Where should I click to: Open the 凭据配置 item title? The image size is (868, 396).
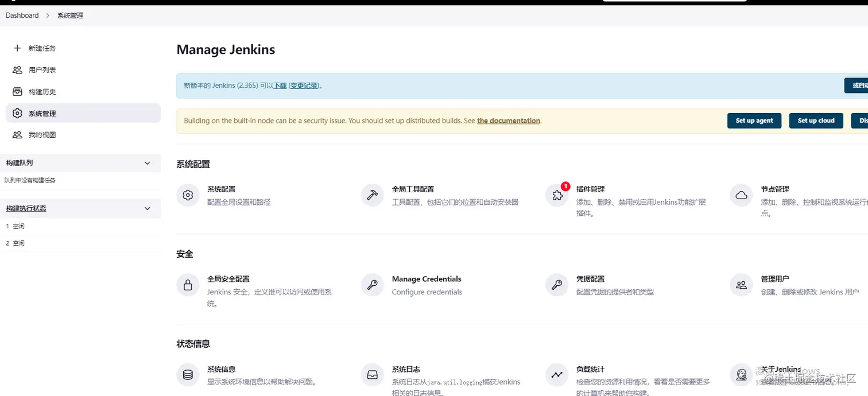click(x=590, y=279)
